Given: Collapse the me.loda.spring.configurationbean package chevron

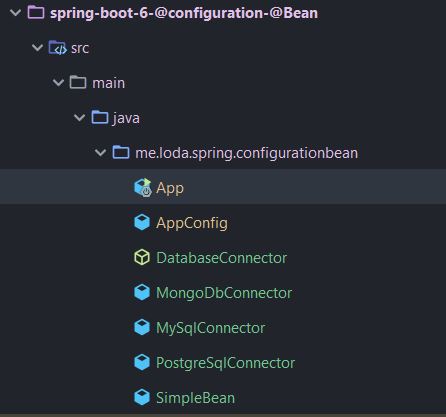Looking at the screenshot, I should (x=100, y=153).
